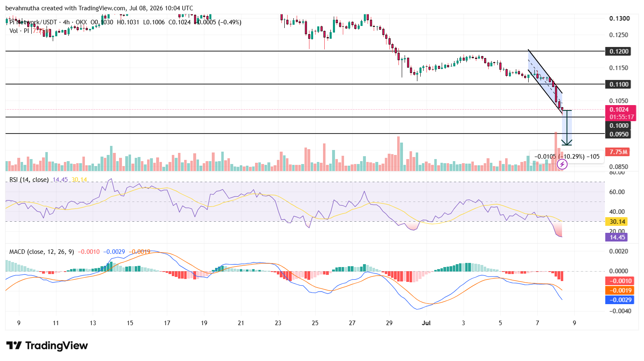Click the 0.0950 support level label
This screenshot has width=644, height=361.
619,134
